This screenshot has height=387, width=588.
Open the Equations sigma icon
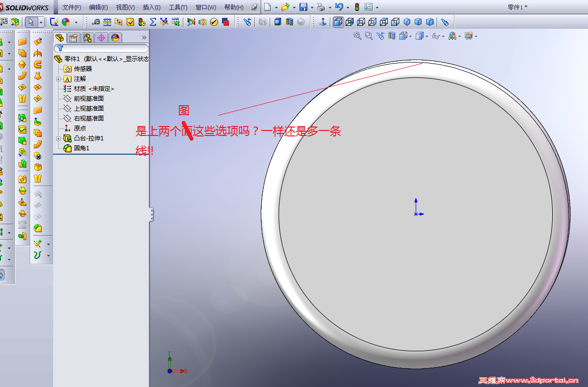(153, 22)
